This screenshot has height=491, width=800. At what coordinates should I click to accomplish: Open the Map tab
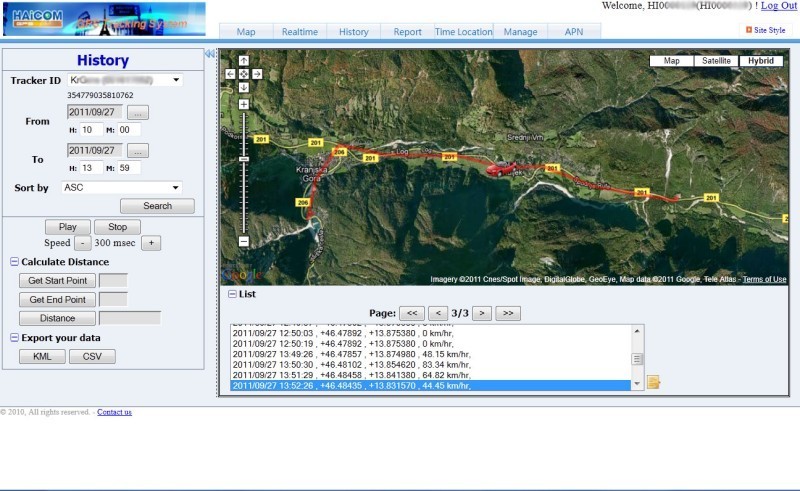point(246,32)
